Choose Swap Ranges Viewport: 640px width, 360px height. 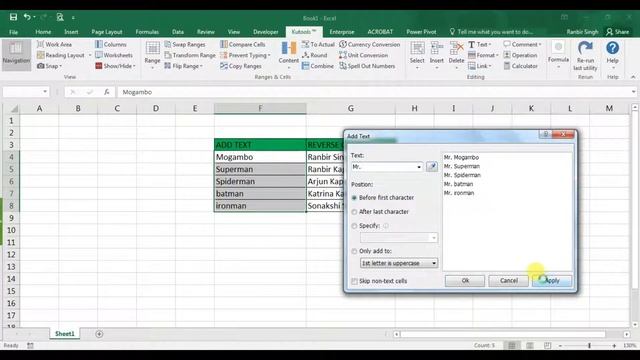185,44
